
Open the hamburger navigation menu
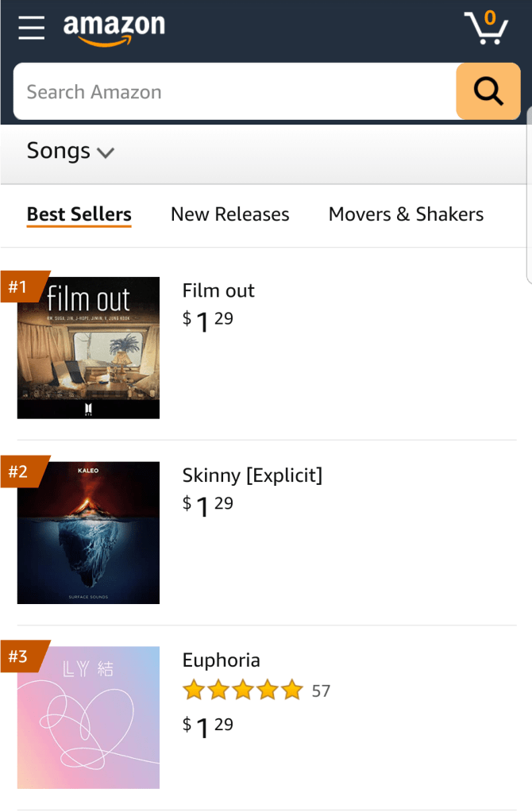click(x=32, y=28)
